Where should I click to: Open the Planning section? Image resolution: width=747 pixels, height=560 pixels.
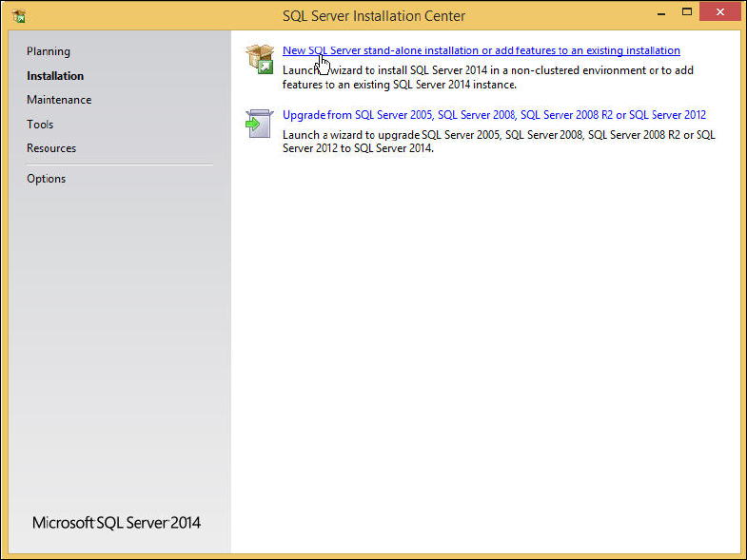[x=49, y=51]
